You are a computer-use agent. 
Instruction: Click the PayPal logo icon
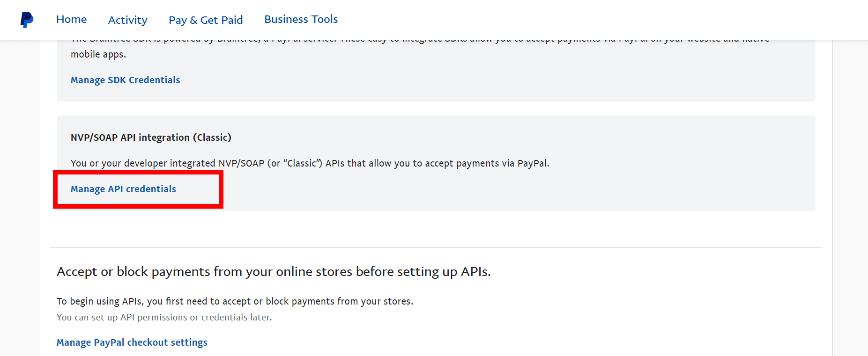pos(27,20)
